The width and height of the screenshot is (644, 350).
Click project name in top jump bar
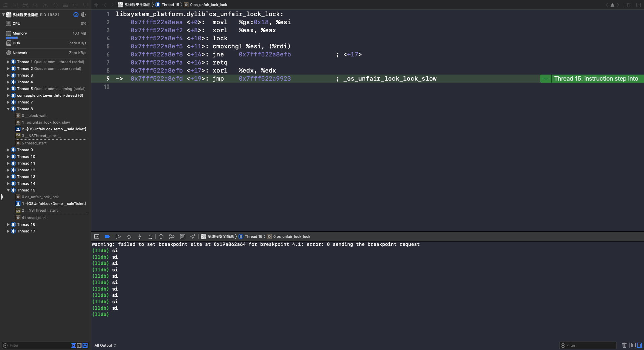(134, 5)
